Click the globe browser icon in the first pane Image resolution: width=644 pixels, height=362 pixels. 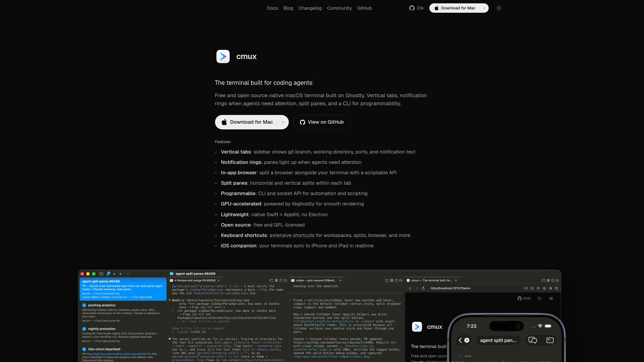click(276, 281)
